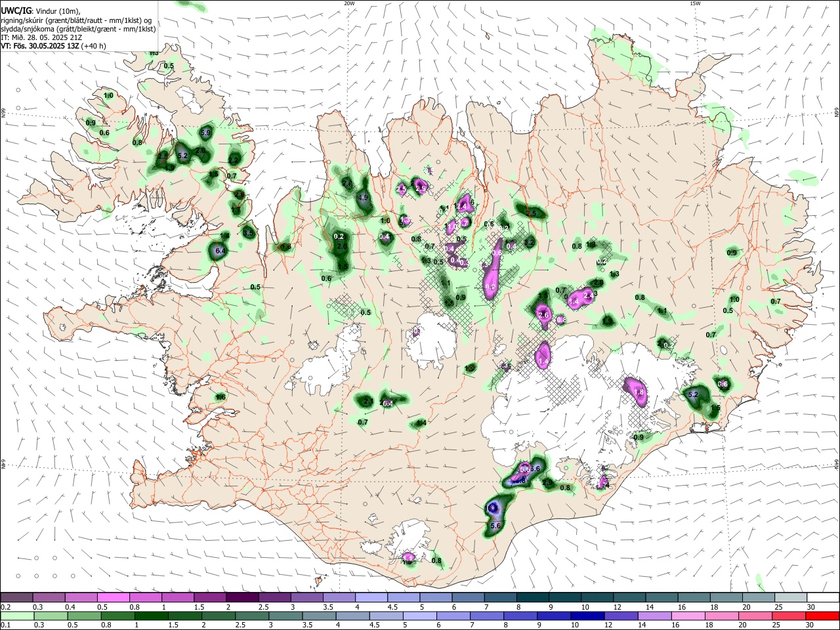840x630 pixels.
Task: Click upper legend swatch between 0.2 and 0.3
Action: click(x=16, y=597)
